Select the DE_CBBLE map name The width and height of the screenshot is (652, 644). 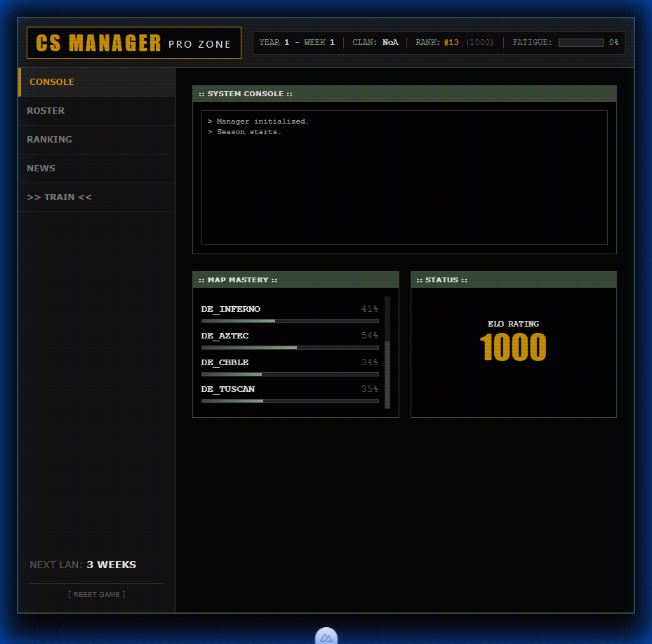click(x=225, y=362)
